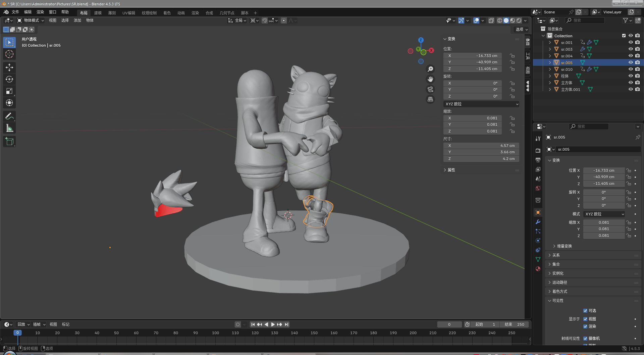Open the Material properties tab icon

coord(538,269)
